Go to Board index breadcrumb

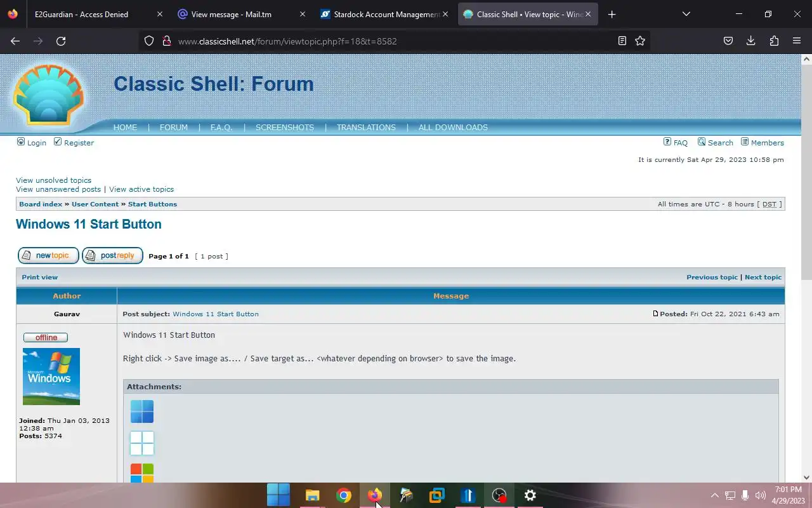point(41,204)
